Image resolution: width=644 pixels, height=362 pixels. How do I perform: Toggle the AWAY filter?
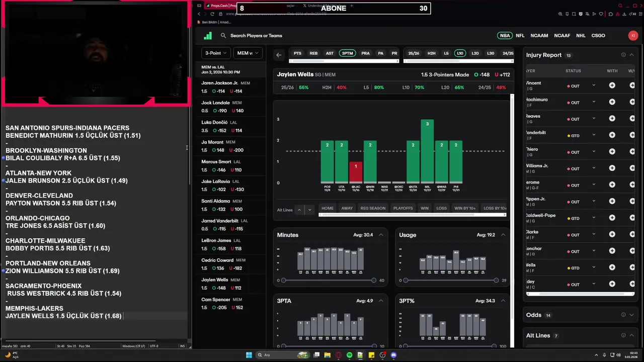coord(347,208)
